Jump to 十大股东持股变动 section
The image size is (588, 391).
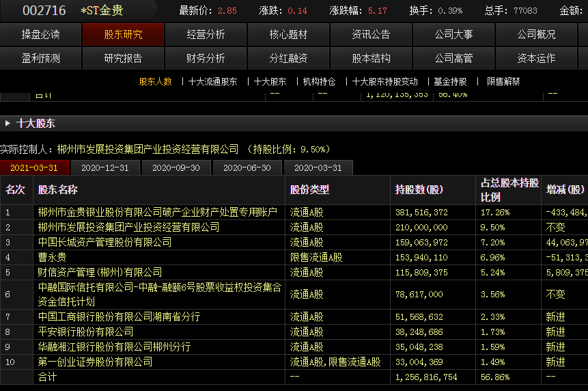[384, 81]
